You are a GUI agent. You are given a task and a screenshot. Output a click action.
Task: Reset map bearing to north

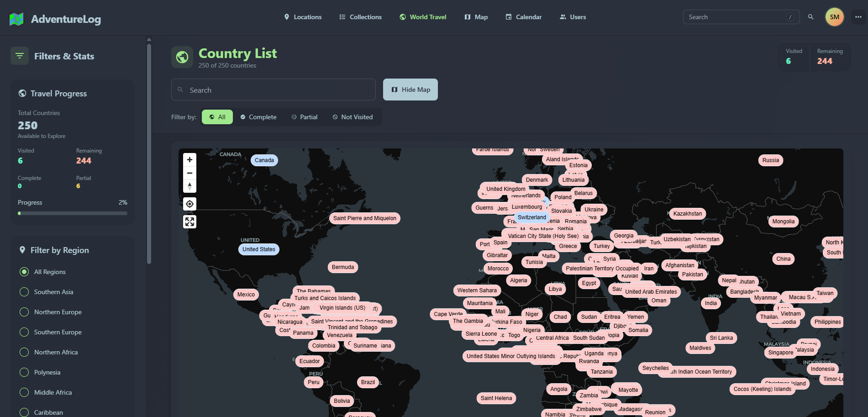pos(189,186)
